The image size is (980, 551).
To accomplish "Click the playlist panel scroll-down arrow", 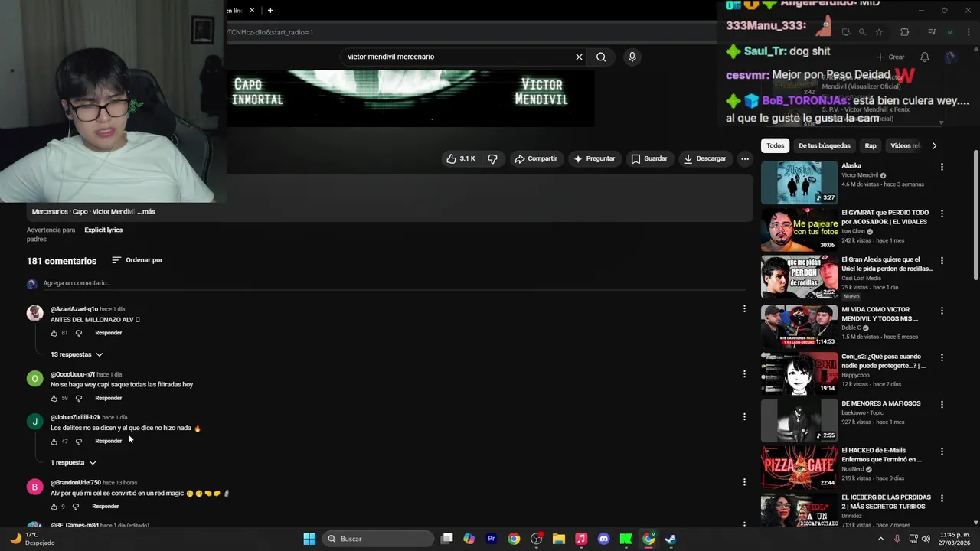I will click(941, 122).
